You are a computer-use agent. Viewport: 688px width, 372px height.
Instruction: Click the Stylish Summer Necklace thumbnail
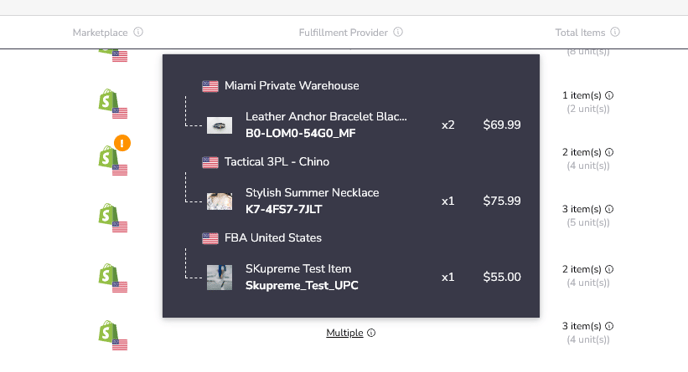(x=219, y=201)
